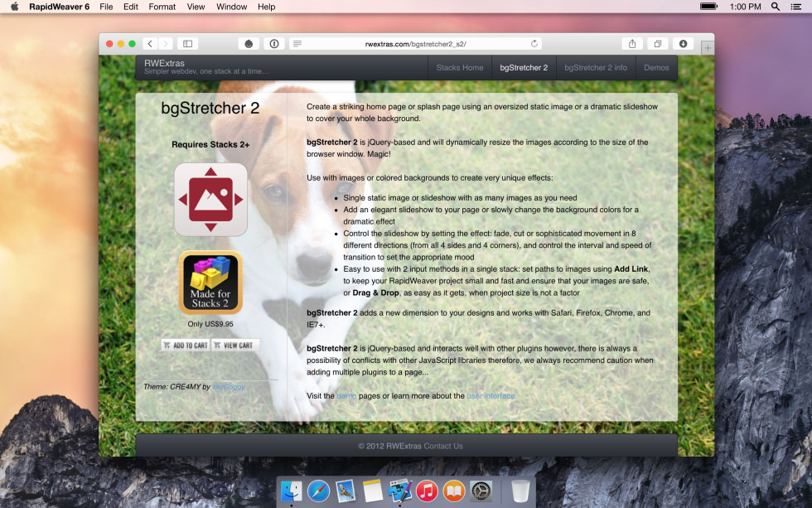Open RapidWeaver icon in the Dock

point(399,491)
